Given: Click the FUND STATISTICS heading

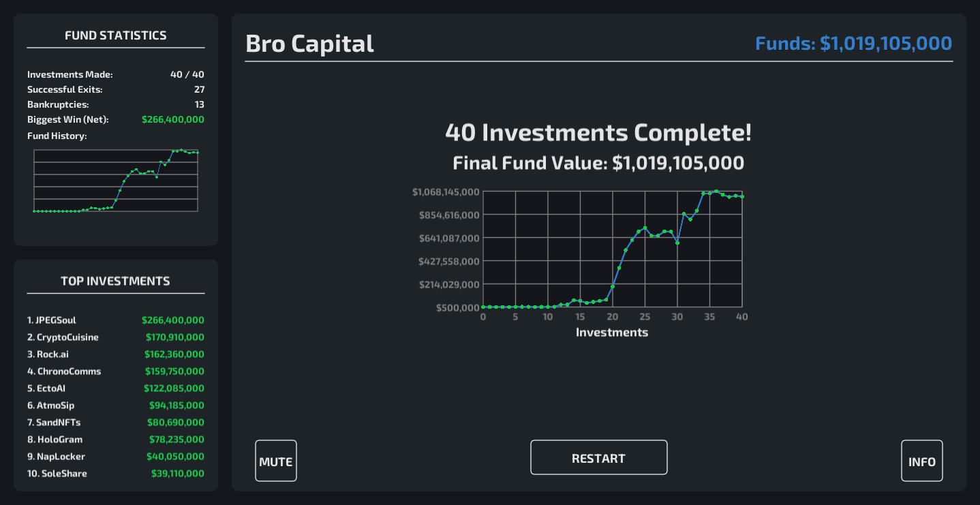Looking at the screenshot, I should [x=116, y=35].
